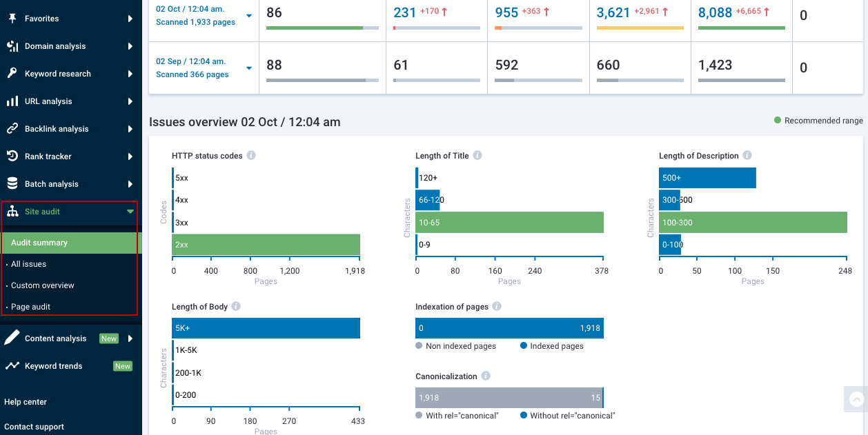Click the Keyword research key icon
Screen dimensions: 868x435
[12, 74]
